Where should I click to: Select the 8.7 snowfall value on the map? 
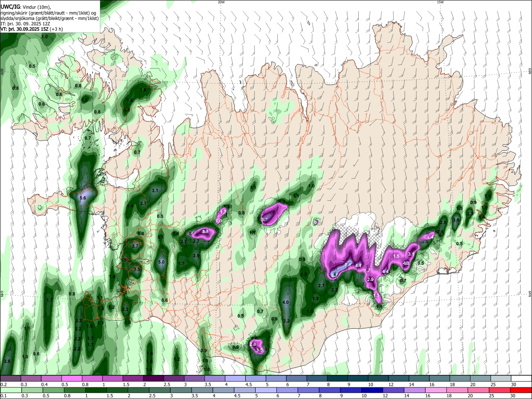tap(335, 275)
